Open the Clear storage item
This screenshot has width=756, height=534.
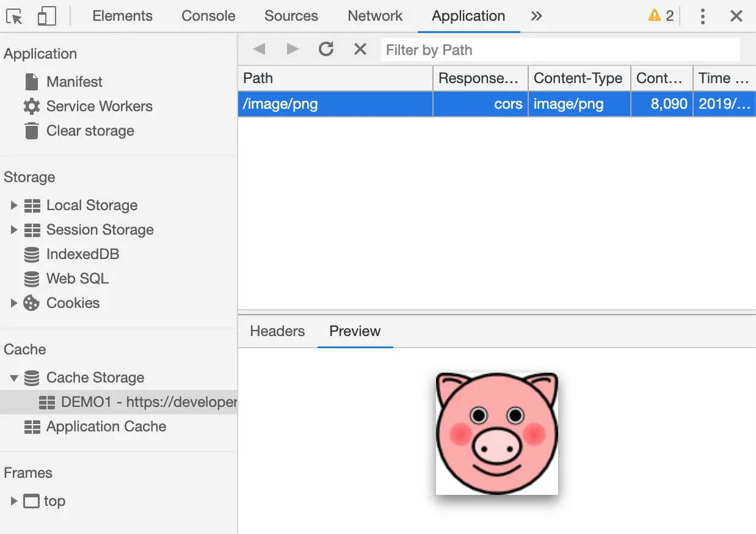90,131
